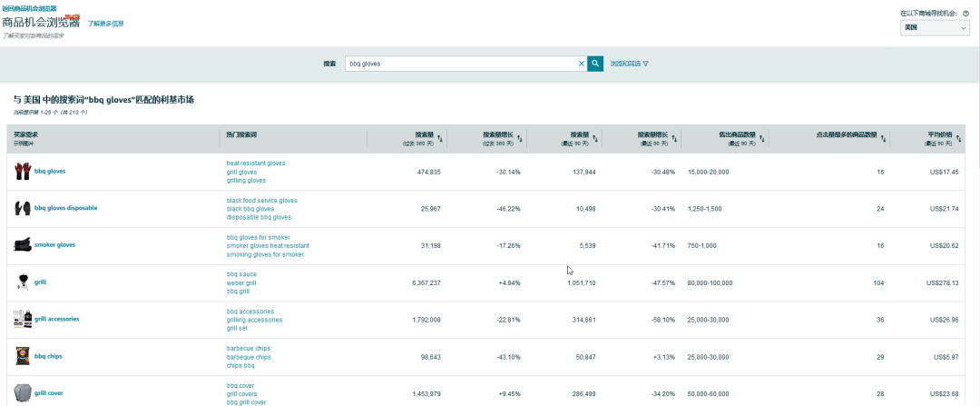Click the weber grill search term

click(241, 282)
